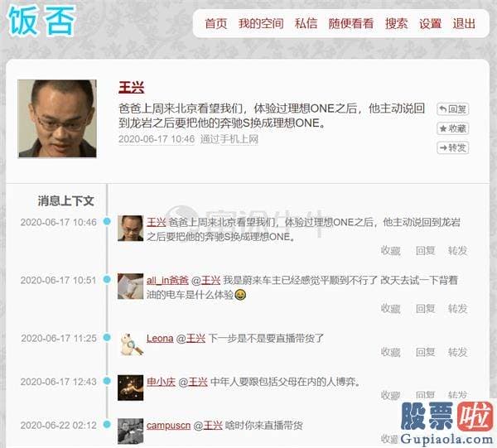Open 私信 messages
This screenshot has width=497, height=448.
pos(306,24)
